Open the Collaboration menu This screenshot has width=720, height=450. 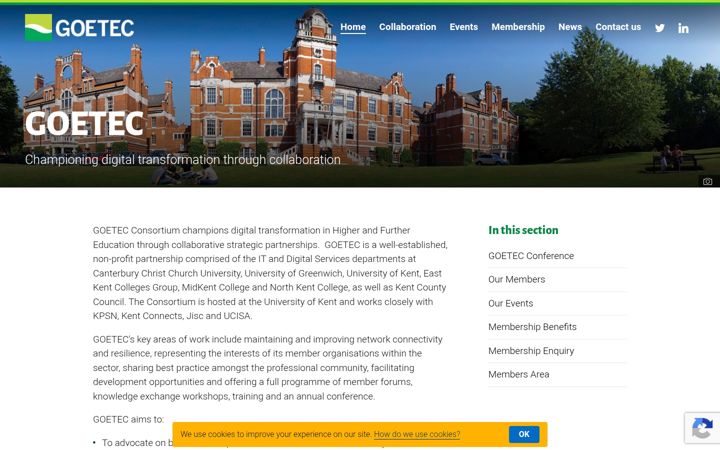click(407, 27)
